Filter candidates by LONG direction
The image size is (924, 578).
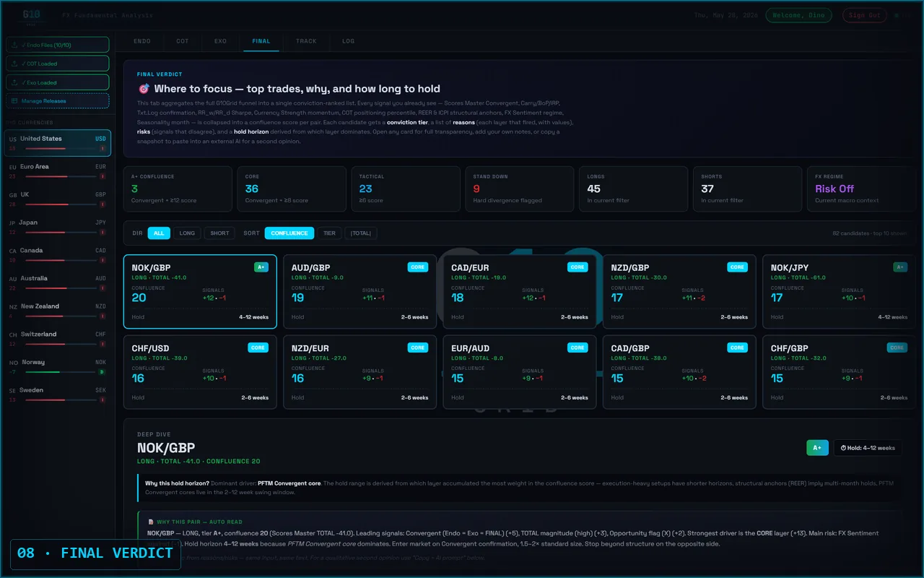coord(187,233)
